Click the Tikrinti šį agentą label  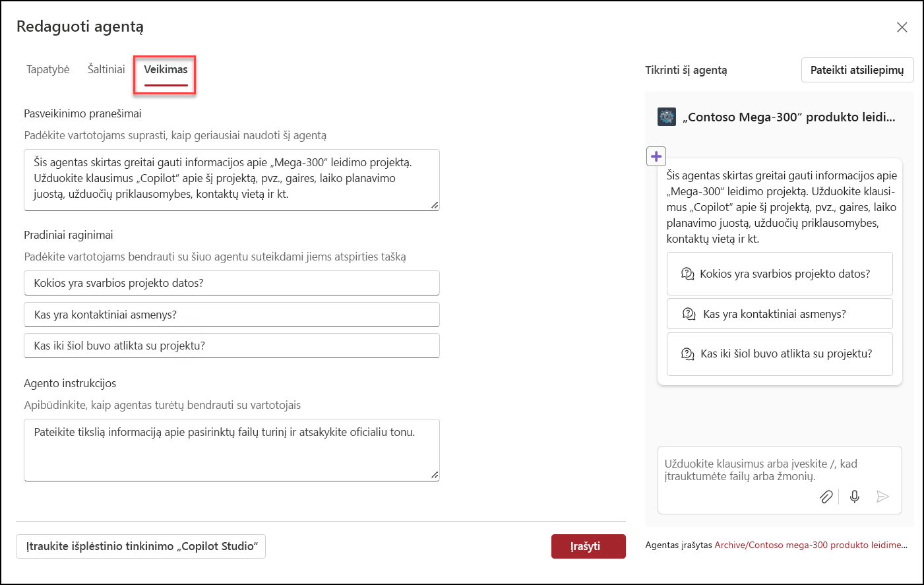click(686, 70)
